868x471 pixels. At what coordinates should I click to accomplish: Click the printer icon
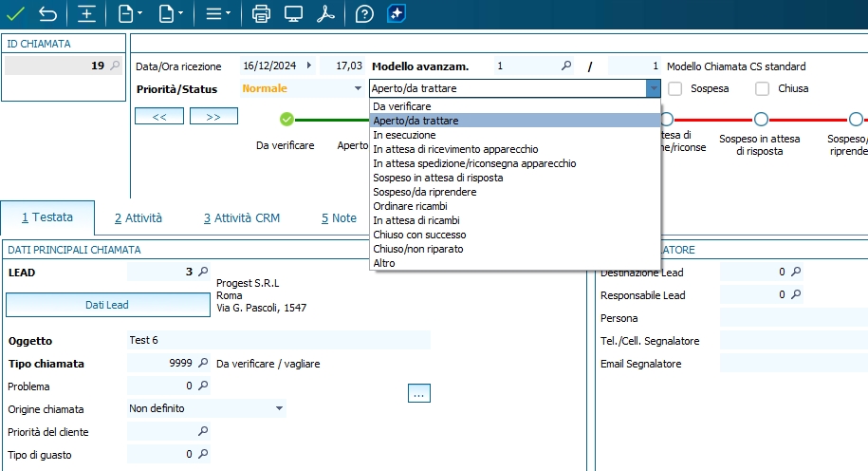261,14
